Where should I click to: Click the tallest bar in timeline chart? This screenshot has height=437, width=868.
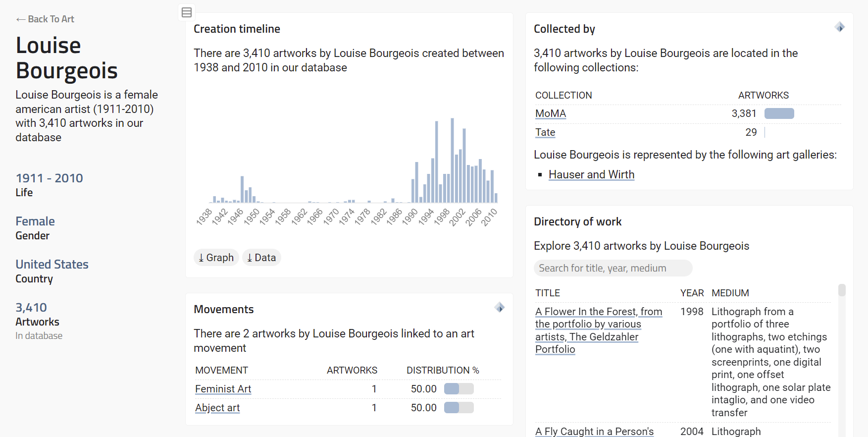[452, 160]
